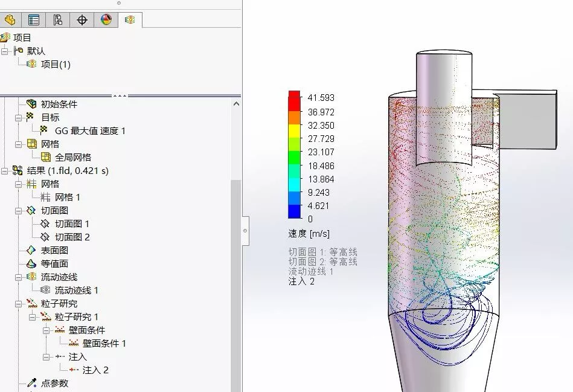The height and width of the screenshot is (392, 573).
Task: Click the 点参数 point parameters icon
Action: tap(32, 383)
